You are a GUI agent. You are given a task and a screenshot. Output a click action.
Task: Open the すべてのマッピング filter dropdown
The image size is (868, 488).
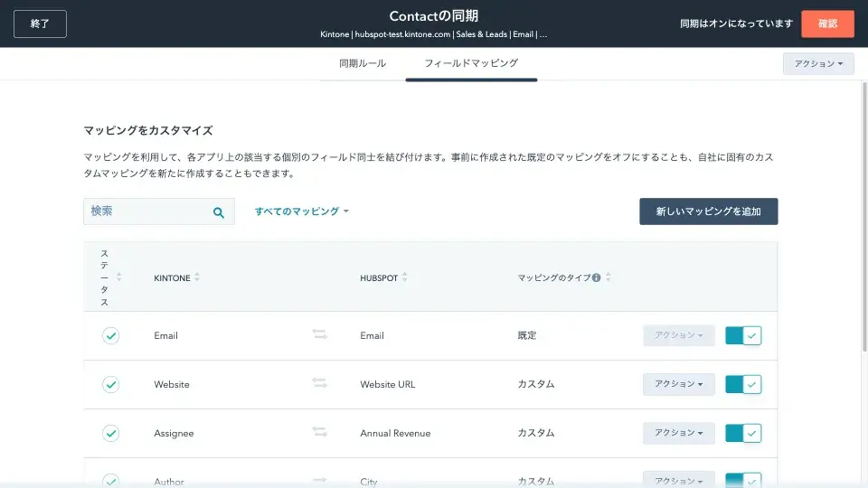pyautogui.click(x=301, y=211)
